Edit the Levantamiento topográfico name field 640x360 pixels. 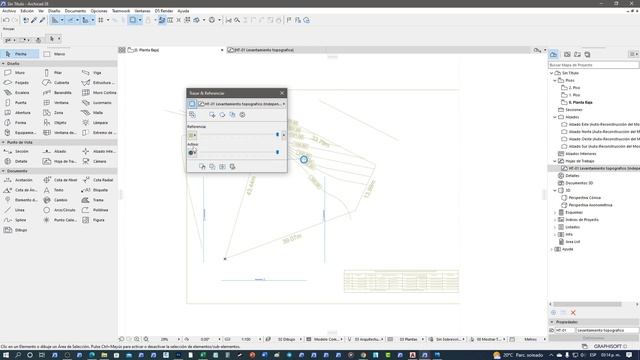[607, 330]
